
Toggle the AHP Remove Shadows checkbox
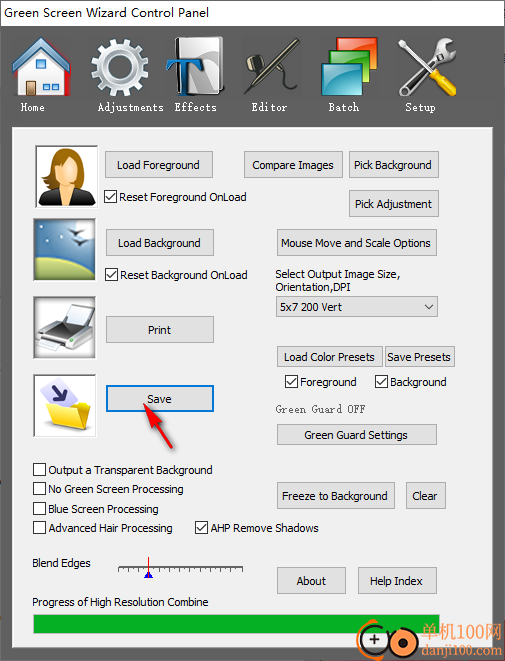tap(201, 528)
